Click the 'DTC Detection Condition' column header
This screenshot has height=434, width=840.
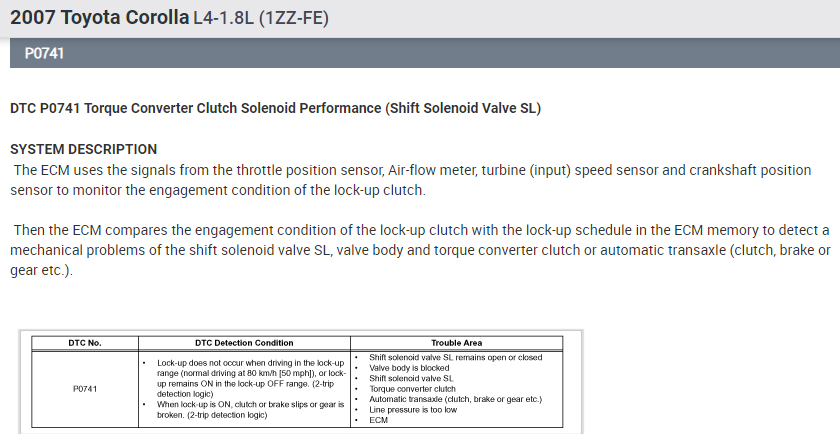244,343
